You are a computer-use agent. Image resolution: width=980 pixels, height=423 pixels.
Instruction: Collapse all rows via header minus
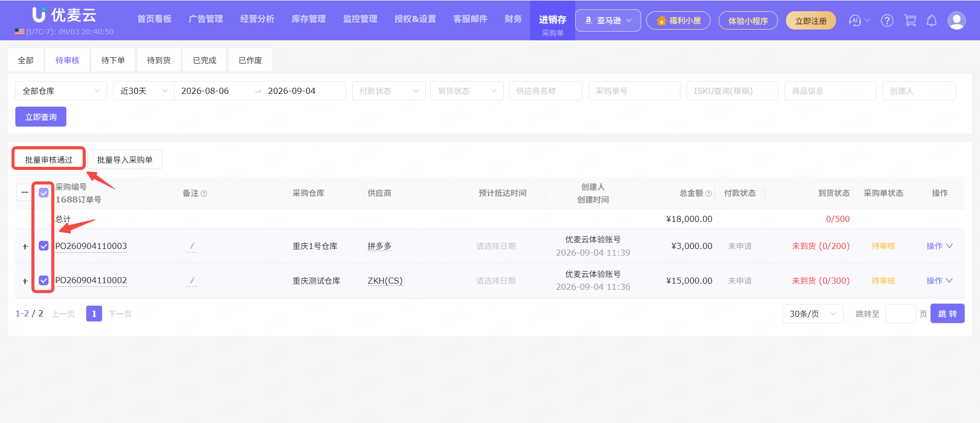[x=24, y=192]
